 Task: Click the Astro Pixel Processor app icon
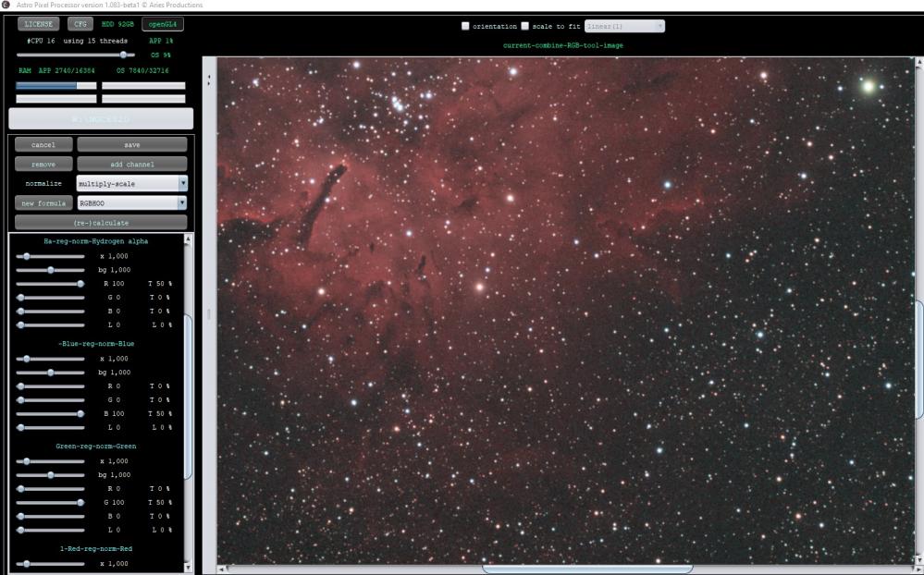[6, 5]
